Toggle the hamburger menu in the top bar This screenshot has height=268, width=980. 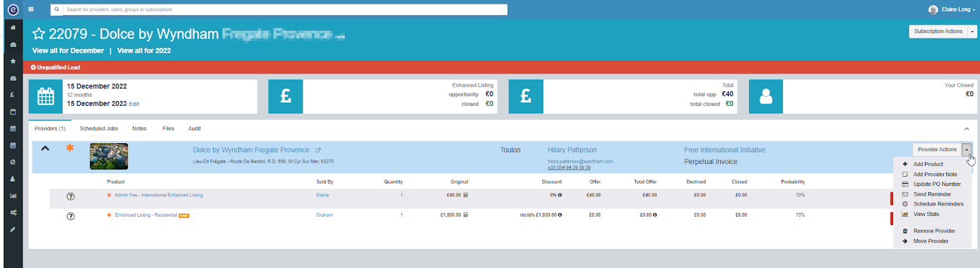(x=31, y=10)
